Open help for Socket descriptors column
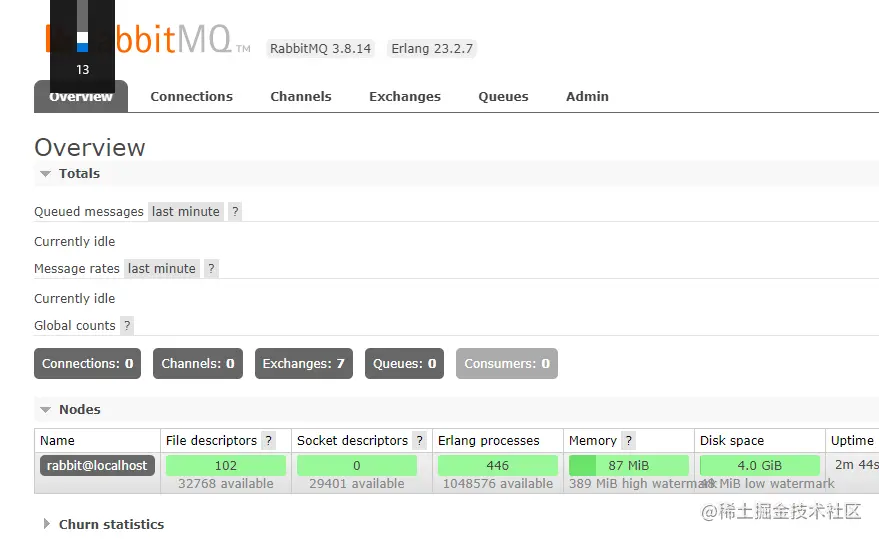The height and width of the screenshot is (539, 879). 419,441
